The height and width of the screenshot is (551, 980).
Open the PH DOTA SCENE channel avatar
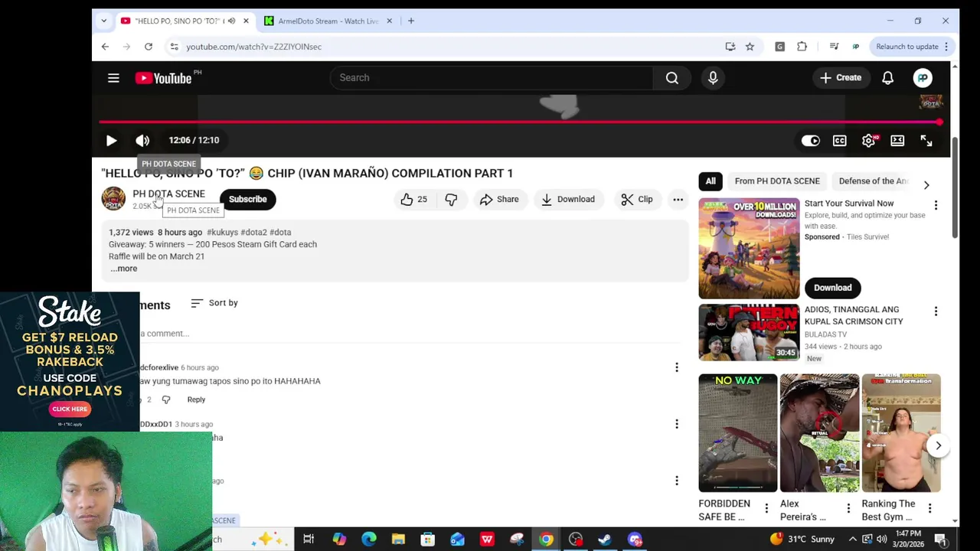[113, 199]
